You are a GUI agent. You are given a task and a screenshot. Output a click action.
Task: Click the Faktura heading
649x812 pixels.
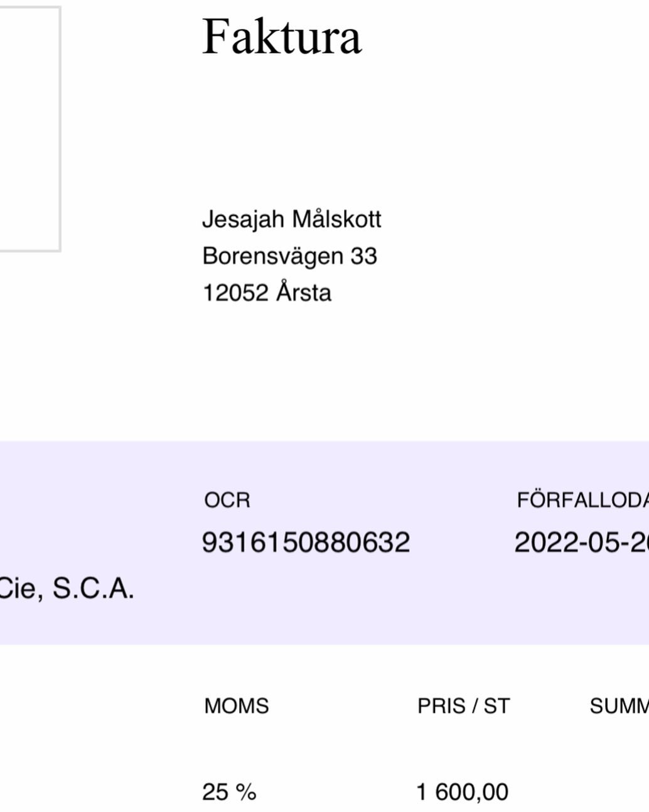coord(282,37)
